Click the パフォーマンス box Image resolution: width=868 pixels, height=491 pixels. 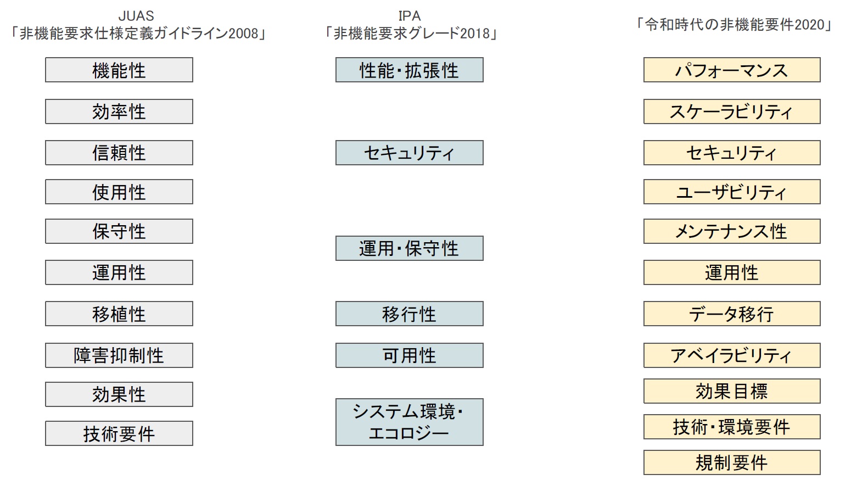pos(732,70)
